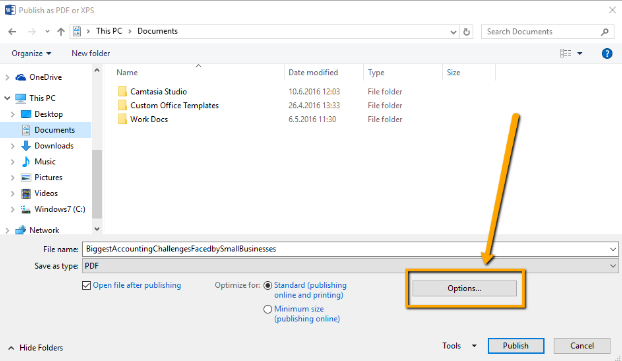
Task: Click the Cancel button
Action: pos(582,346)
